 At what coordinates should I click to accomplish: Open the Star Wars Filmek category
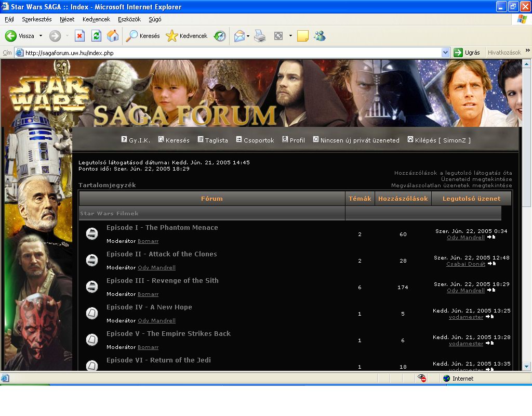pos(109,213)
